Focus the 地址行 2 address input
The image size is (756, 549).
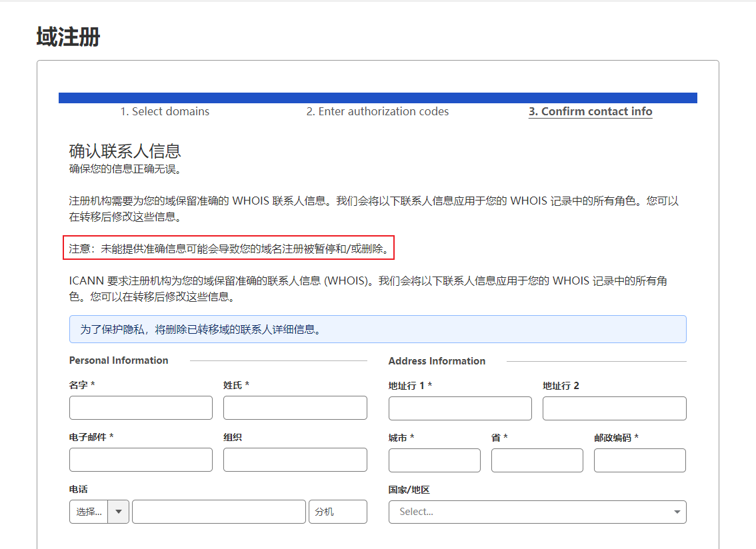click(614, 408)
